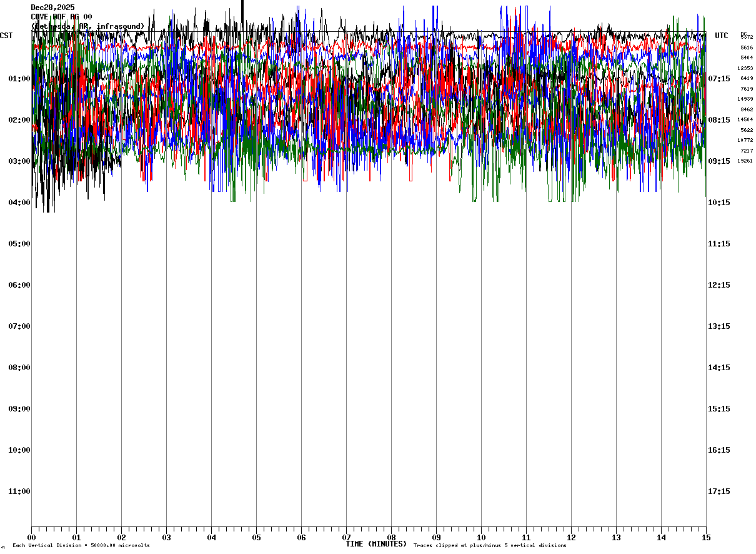This screenshot has width=756, height=554.
Task: Click the DC offset value 5404
Action: point(747,58)
